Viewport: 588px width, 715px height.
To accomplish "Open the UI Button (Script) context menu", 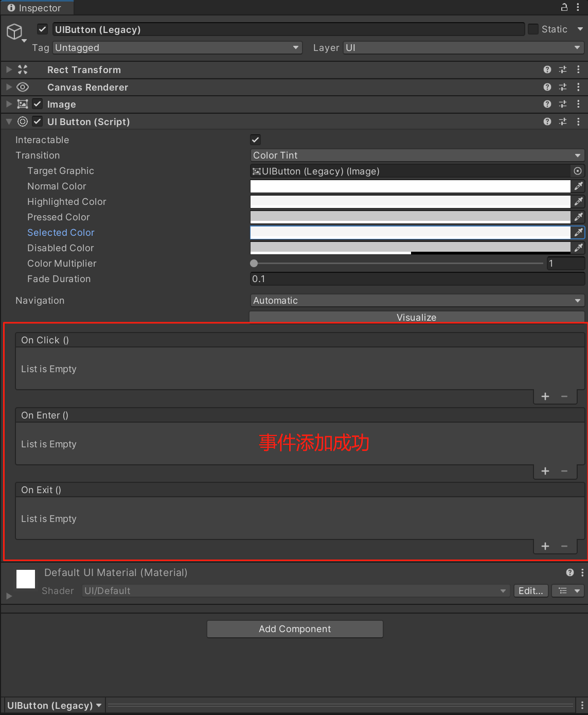I will tap(579, 121).
